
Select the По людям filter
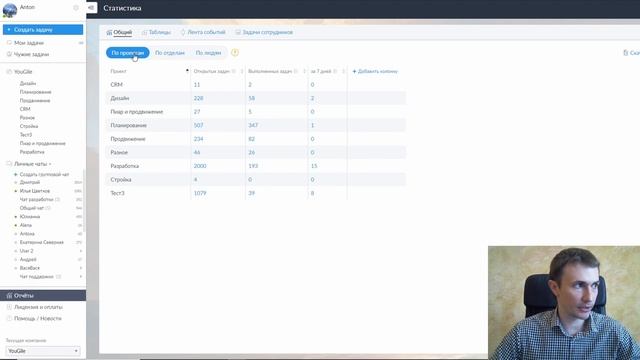coord(208,53)
